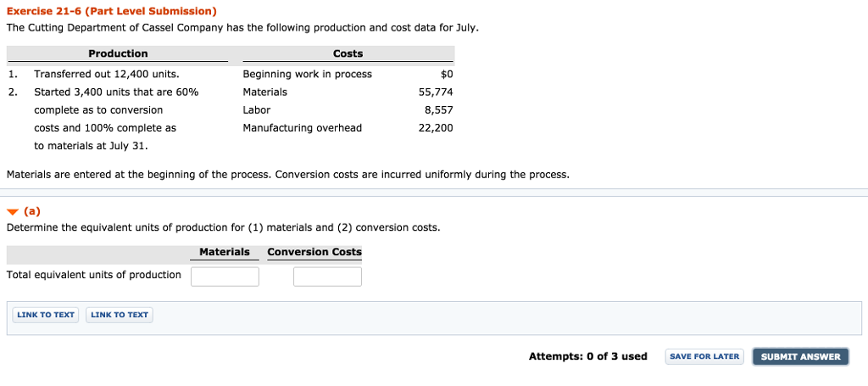Screen dimensions: 868x386
Task: Submit the answer with SUBMIT ANSWER
Action: [x=800, y=356]
